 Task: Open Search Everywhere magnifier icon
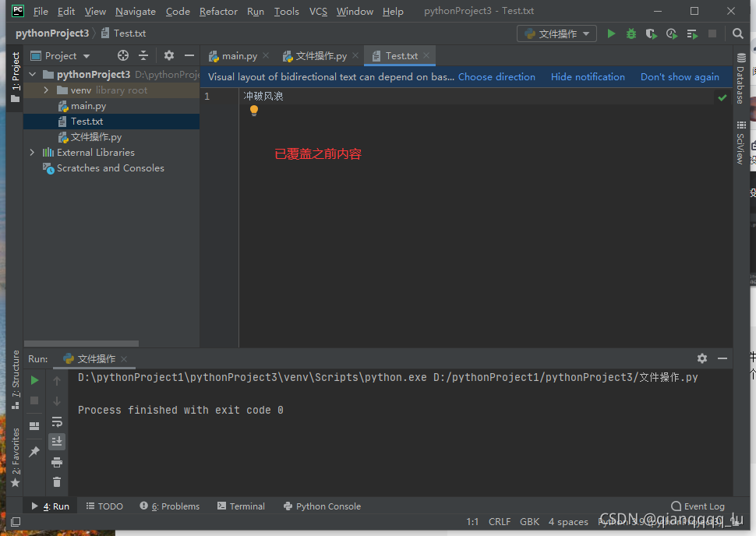coord(737,33)
